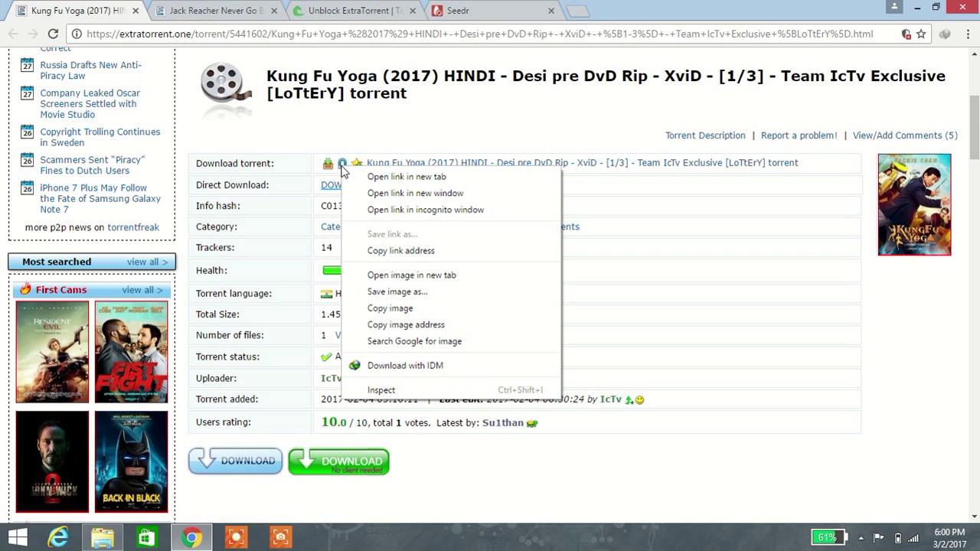Click the new tab button
The height and width of the screenshot is (551, 980).
[x=577, y=11]
